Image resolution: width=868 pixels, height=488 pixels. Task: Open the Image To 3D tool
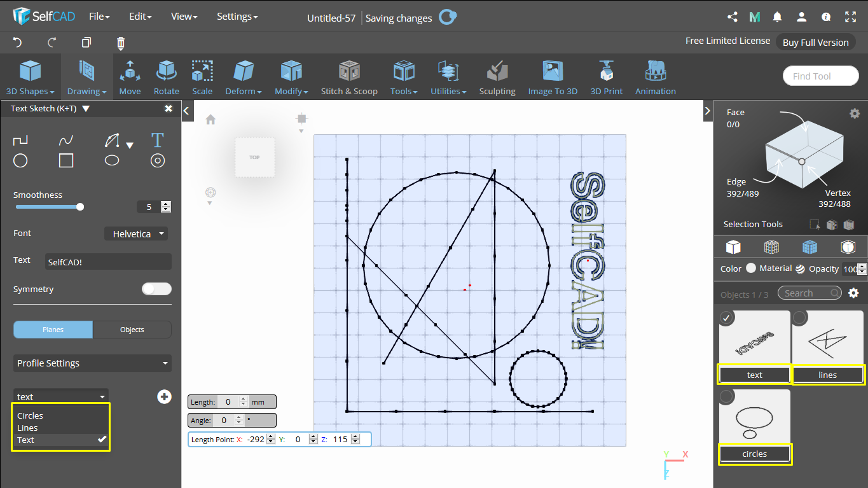(x=553, y=78)
